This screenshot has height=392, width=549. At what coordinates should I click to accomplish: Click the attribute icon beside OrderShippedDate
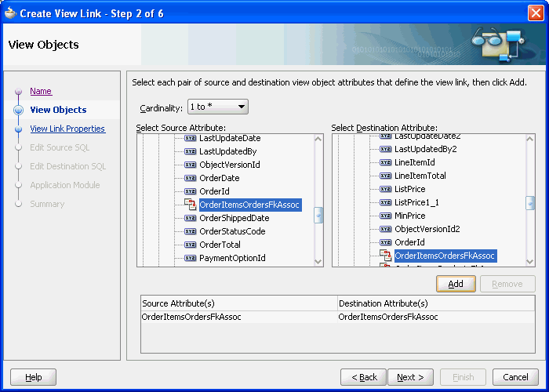(x=190, y=218)
